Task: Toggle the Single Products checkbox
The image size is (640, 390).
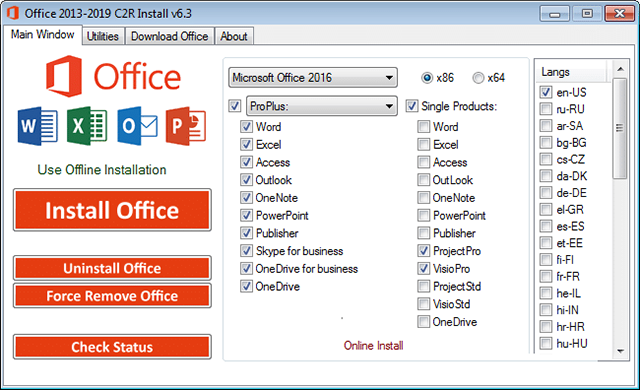Action: coord(411,106)
